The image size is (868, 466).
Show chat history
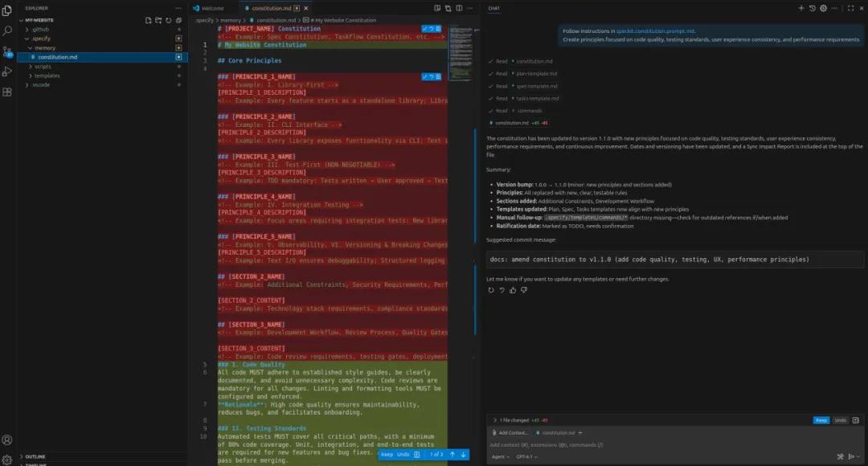pos(812,8)
